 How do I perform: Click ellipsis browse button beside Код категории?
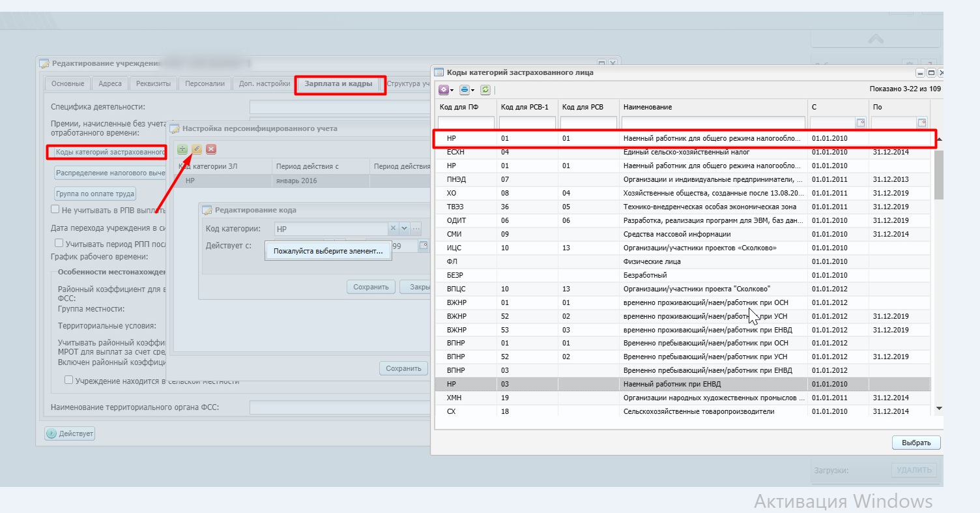tap(416, 229)
